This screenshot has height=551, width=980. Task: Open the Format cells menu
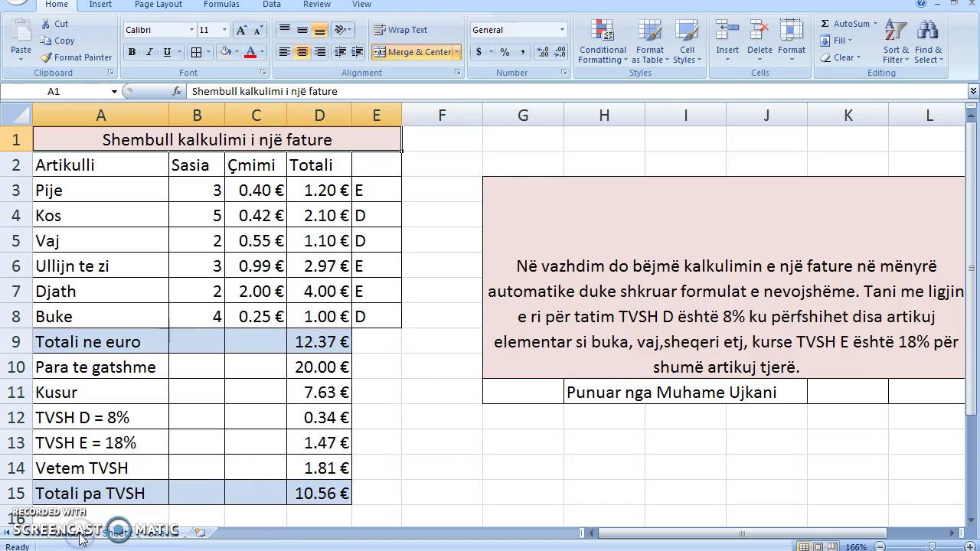[792, 38]
